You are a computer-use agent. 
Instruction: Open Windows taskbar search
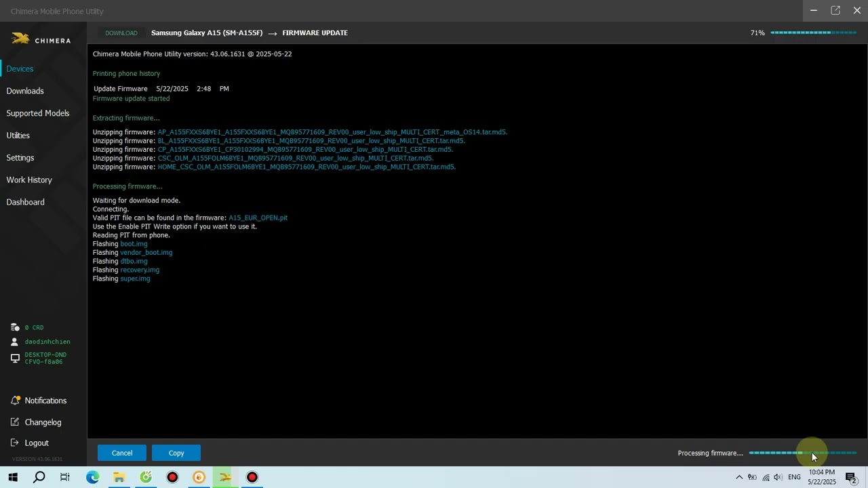[39, 477]
